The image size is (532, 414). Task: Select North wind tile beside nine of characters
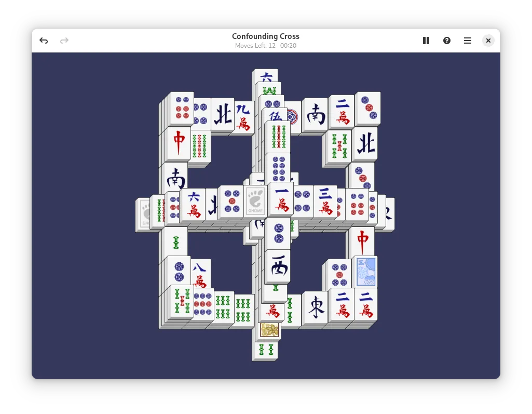click(x=223, y=115)
